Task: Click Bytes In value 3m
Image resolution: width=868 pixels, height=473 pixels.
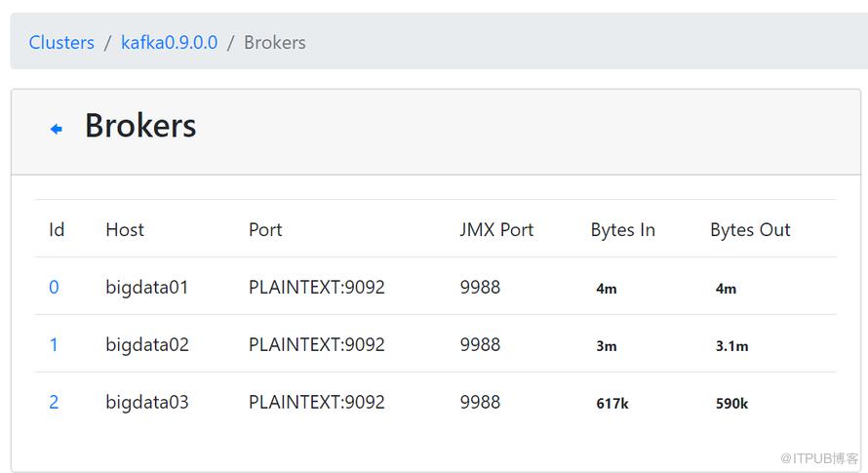Action: click(x=607, y=346)
